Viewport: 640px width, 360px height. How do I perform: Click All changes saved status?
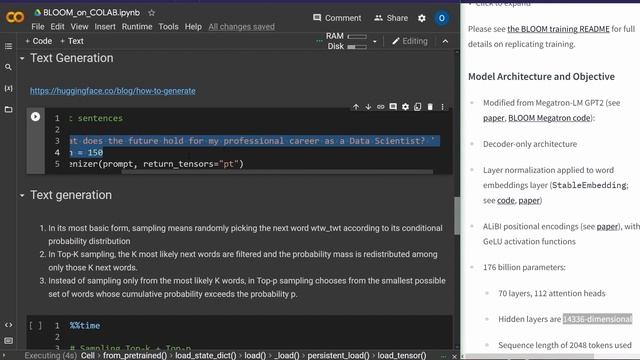click(x=241, y=27)
